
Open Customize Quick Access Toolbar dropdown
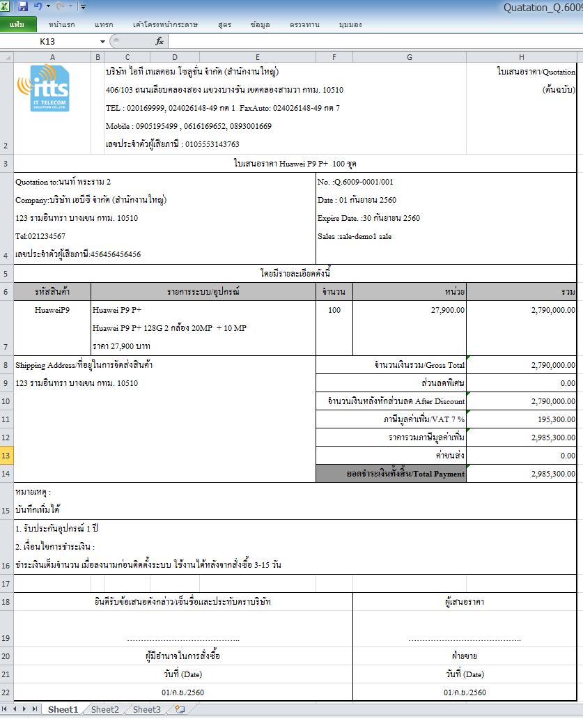tap(83, 6)
